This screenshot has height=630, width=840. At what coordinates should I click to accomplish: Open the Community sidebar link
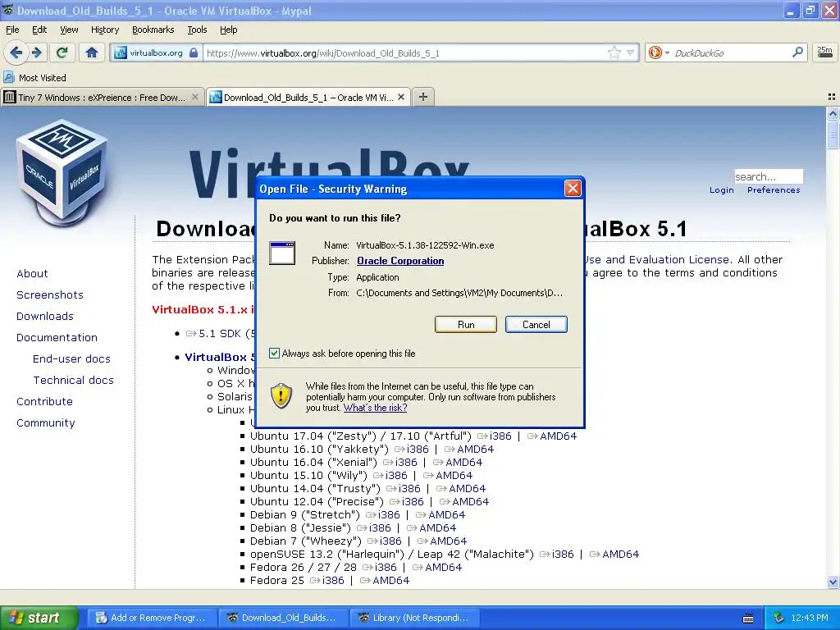click(46, 422)
